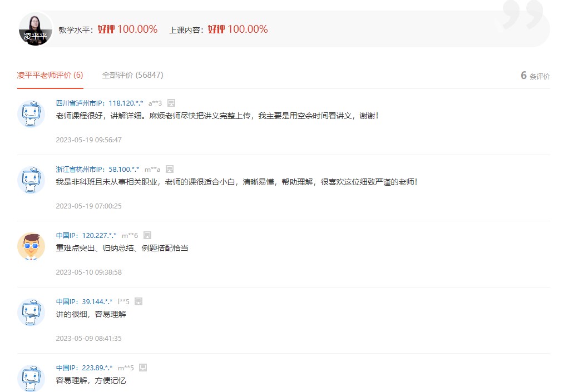Viewport: 564px width, 392px height.
Task: Click the computer device icon beside l**5
Action: click(138, 302)
